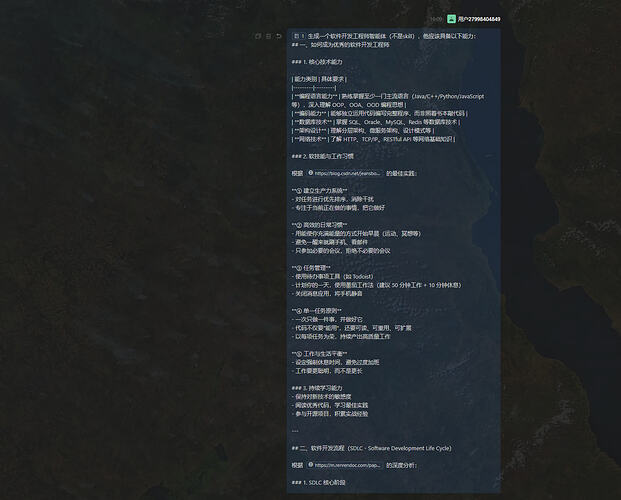Click the message timestamp left of the avatar

(x=436, y=19)
